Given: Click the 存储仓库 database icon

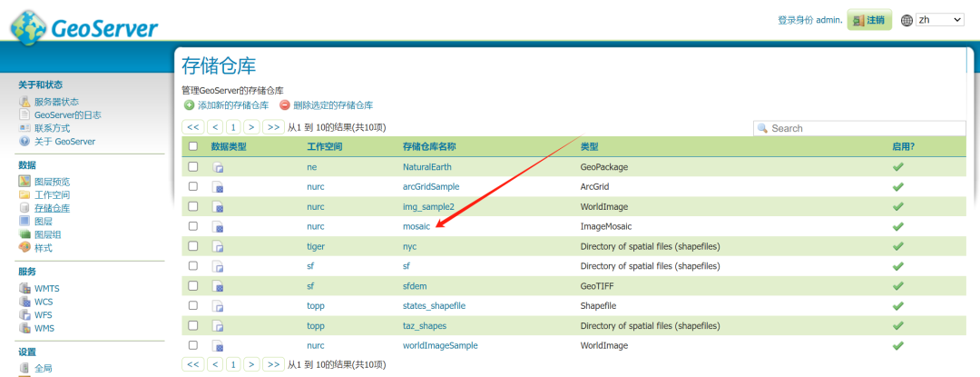Looking at the screenshot, I should coord(24,208).
